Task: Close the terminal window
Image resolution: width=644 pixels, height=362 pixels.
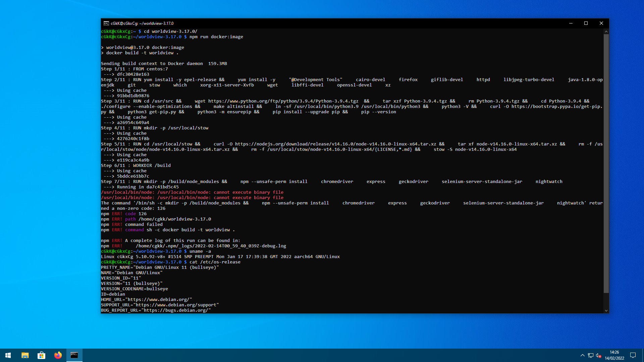Action: (x=601, y=23)
